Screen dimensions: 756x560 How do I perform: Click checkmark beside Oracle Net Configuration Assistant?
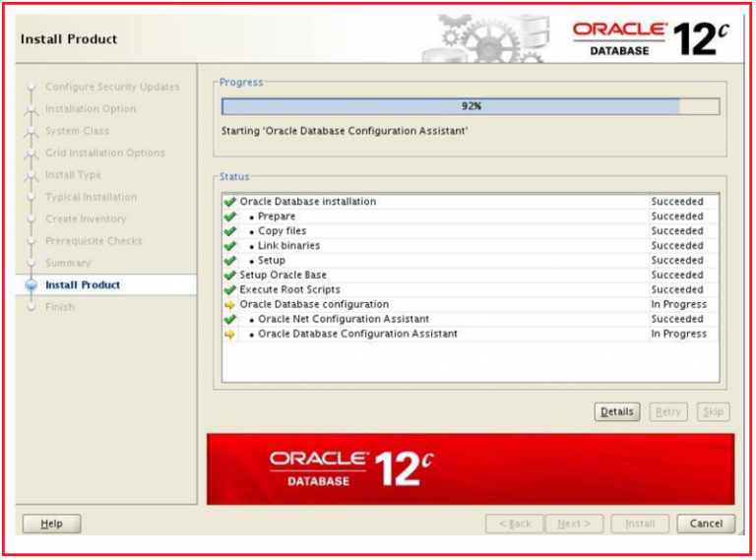coord(230,320)
